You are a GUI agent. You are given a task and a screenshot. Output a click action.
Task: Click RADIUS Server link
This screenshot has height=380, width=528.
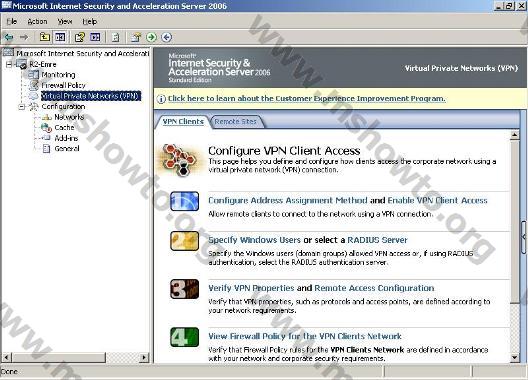click(x=377, y=240)
